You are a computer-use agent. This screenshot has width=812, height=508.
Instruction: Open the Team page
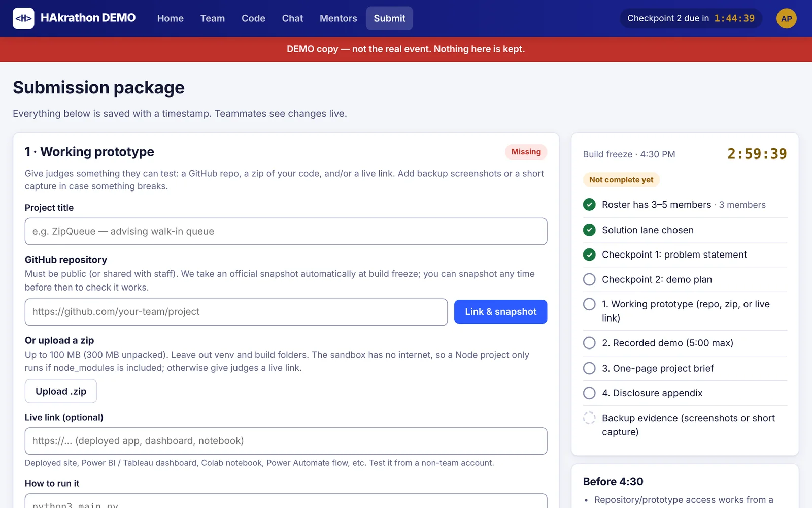click(x=213, y=18)
